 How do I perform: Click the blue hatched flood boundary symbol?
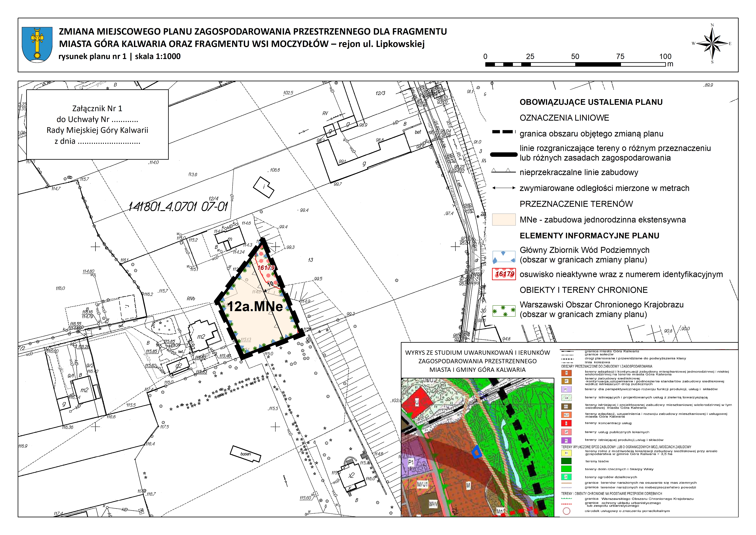tap(566, 488)
